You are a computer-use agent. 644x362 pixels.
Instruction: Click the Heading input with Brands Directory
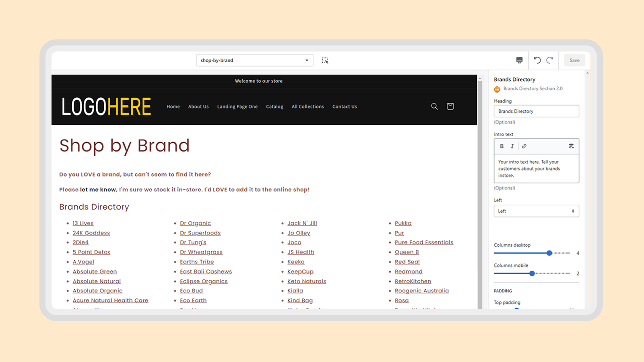click(x=536, y=111)
